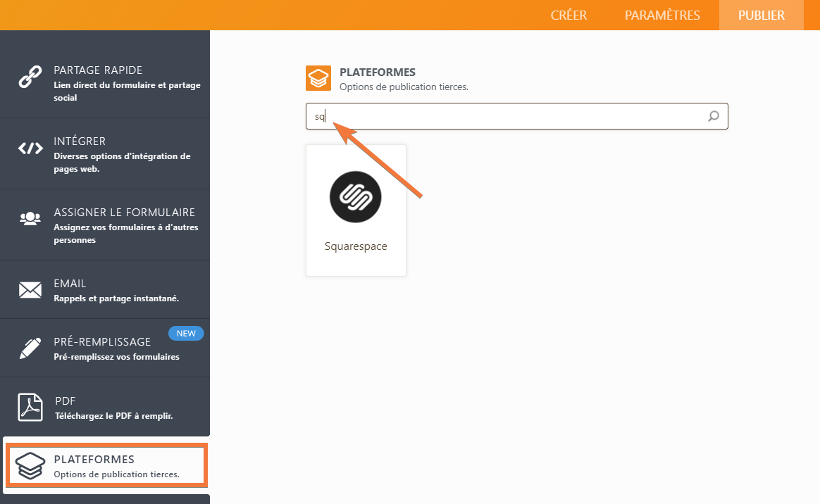820x504 pixels.
Task: Open the PRÉ-REMPLISSAGE sidebar section
Action: tap(104, 348)
